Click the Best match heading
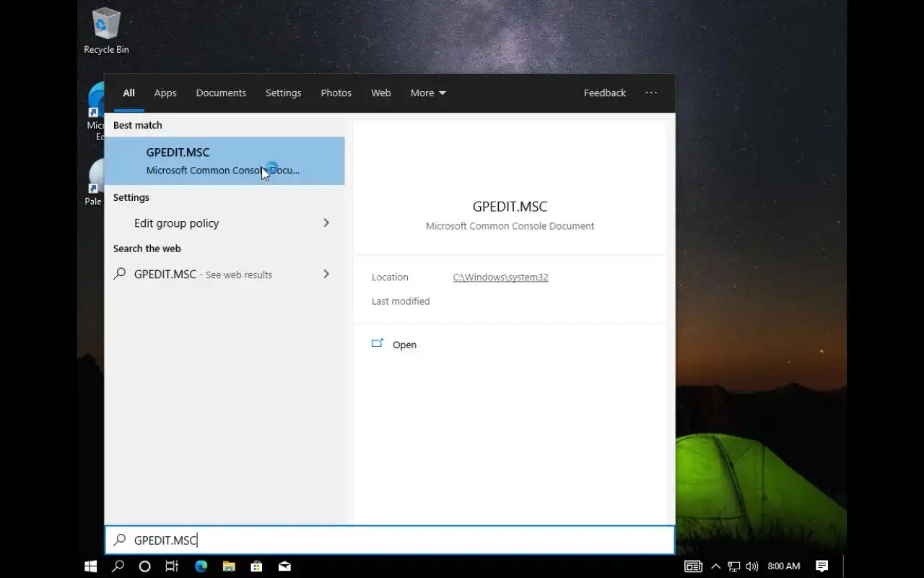 click(137, 125)
